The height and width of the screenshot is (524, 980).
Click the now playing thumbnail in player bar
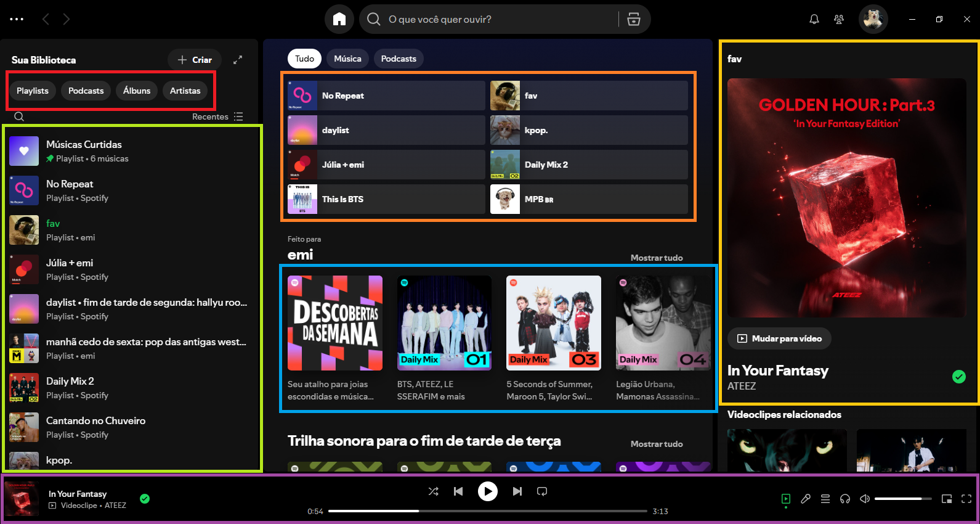point(22,499)
